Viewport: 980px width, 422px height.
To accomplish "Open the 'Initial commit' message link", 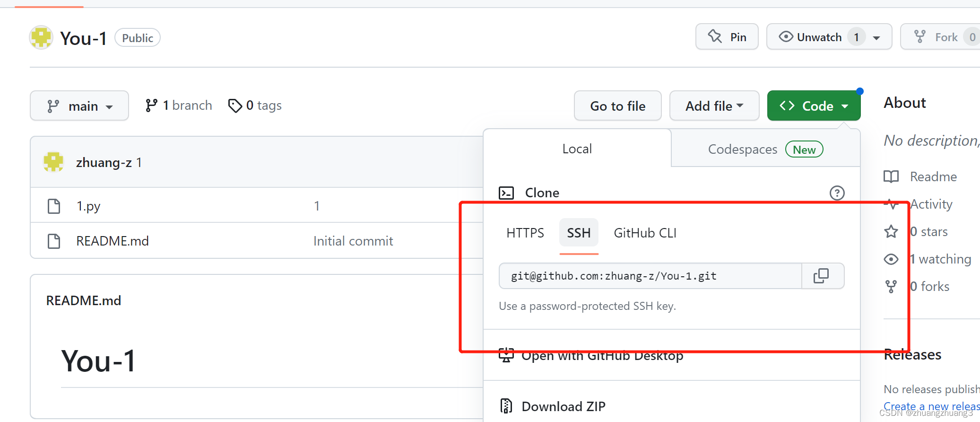I will 353,241.
